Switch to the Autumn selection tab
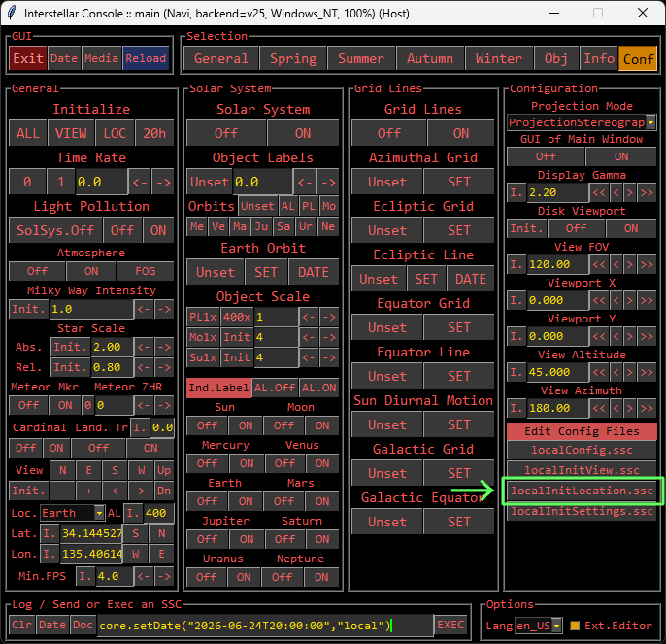 [x=430, y=58]
